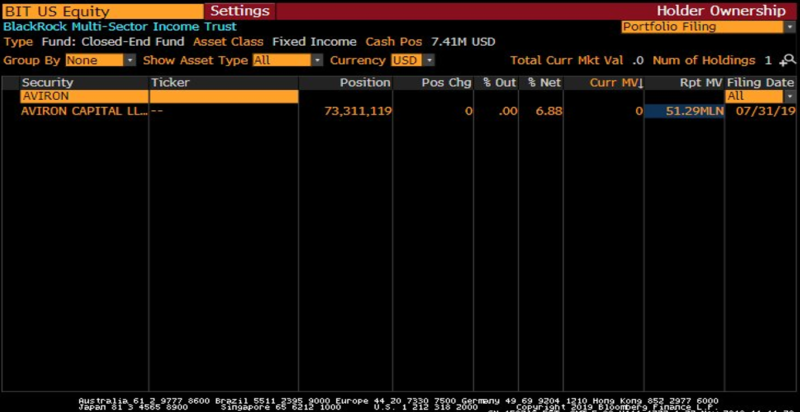Click the Fixed Income asset class text
The image size is (800, 412).
(314, 42)
